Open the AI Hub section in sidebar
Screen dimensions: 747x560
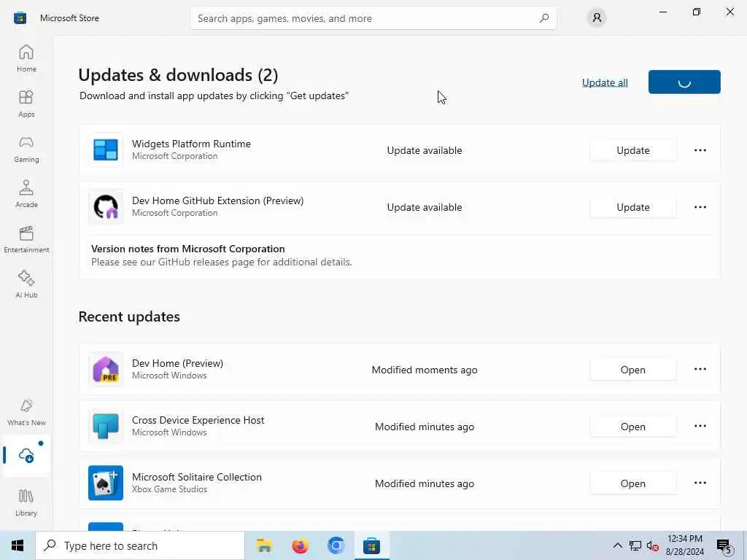tap(26, 285)
